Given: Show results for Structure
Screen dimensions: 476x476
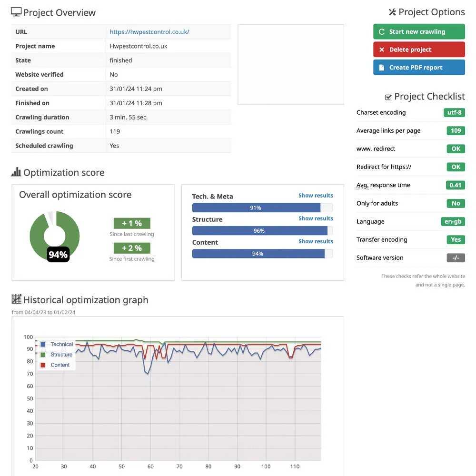Looking at the screenshot, I should point(316,218).
